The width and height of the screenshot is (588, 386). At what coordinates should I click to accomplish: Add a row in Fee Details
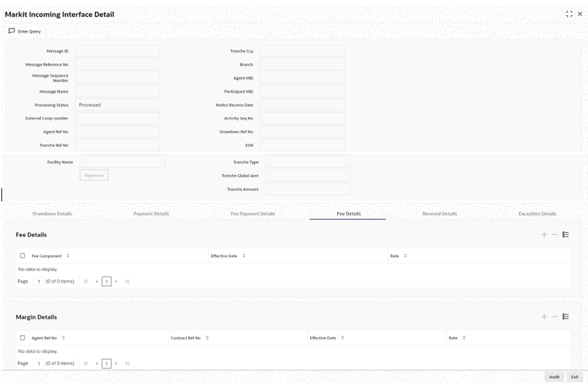tap(544, 234)
